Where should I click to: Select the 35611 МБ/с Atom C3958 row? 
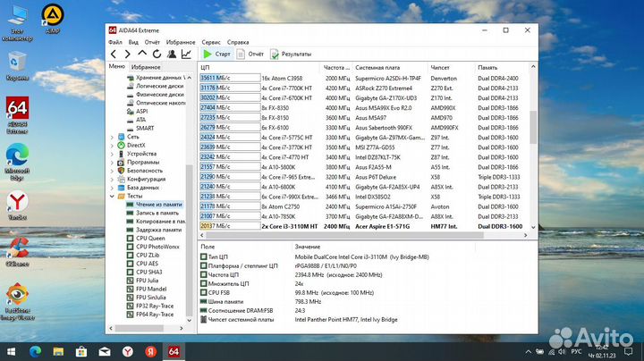pyautogui.click(x=363, y=78)
